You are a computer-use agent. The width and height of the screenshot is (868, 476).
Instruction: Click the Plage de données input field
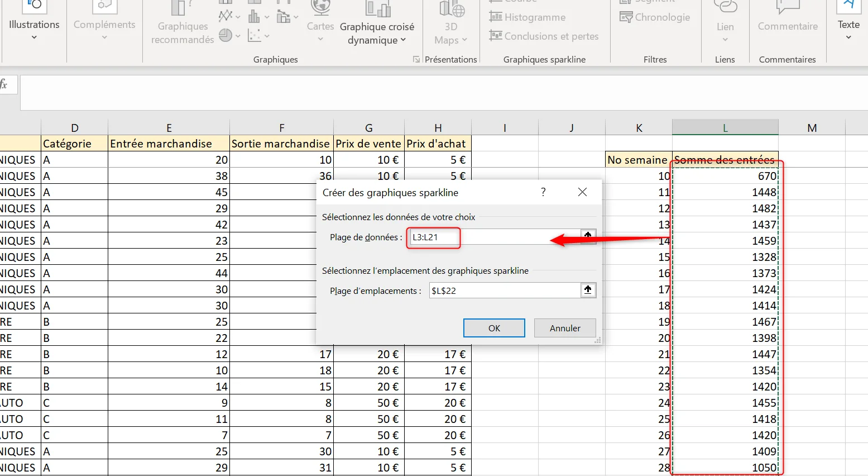pyautogui.click(x=495, y=237)
